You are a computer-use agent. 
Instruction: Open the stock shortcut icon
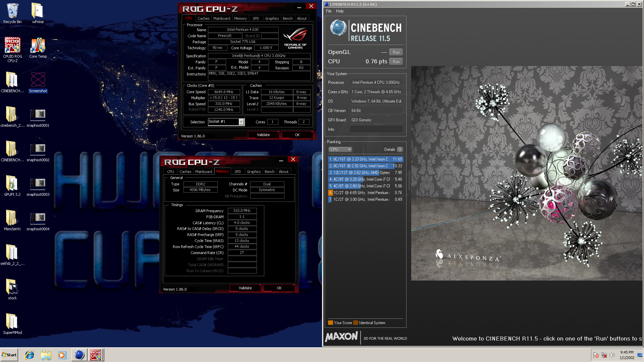pyautogui.click(x=12, y=289)
